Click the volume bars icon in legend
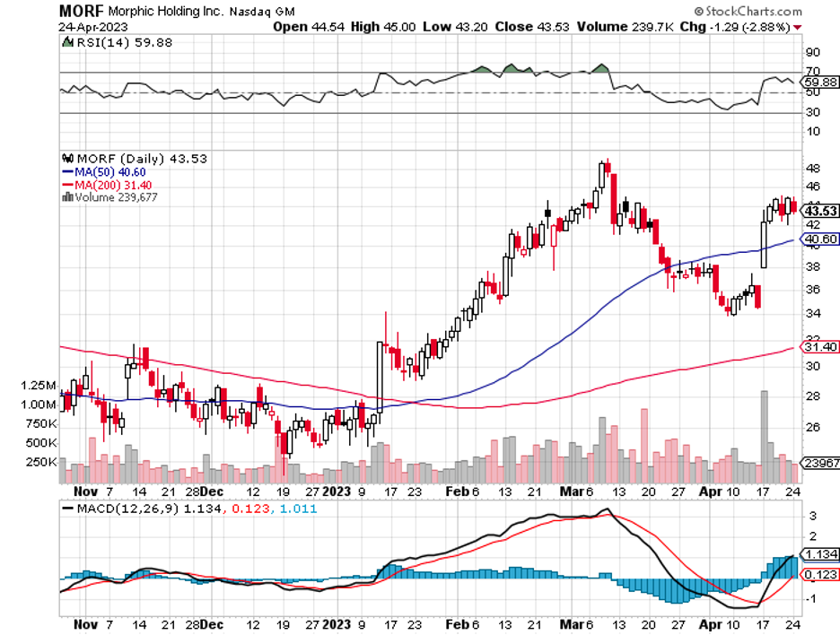 68,197
